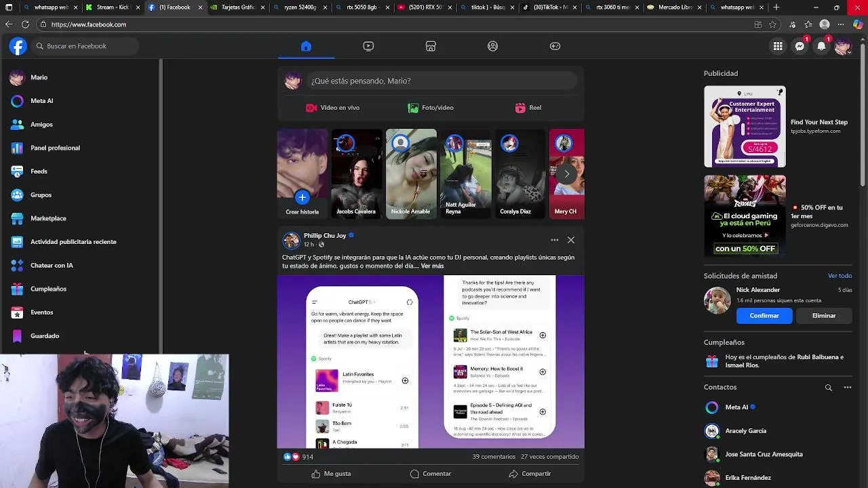Screen dimensions: 868x488
Task: Bookmark page with star icon
Action: tap(772, 24)
